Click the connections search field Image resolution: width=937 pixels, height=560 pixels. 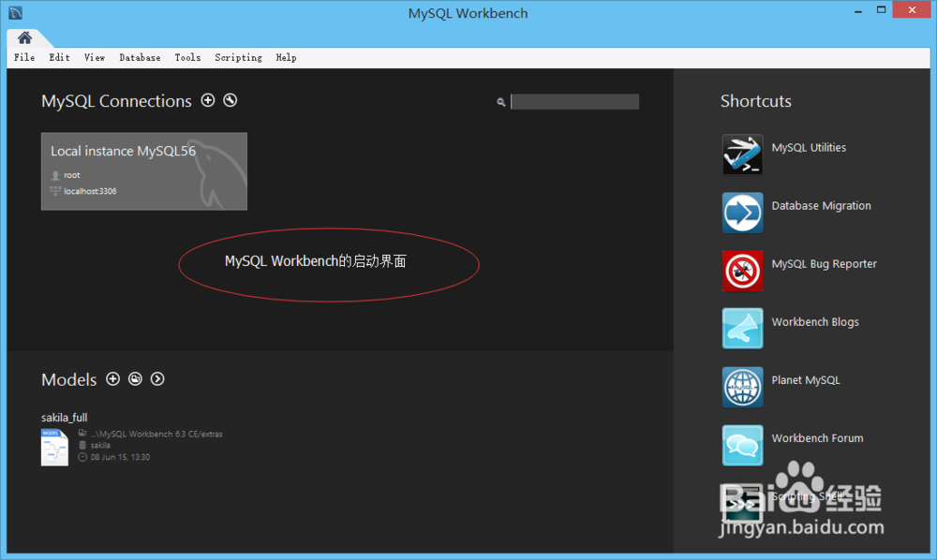pyautogui.click(x=574, y=101)
